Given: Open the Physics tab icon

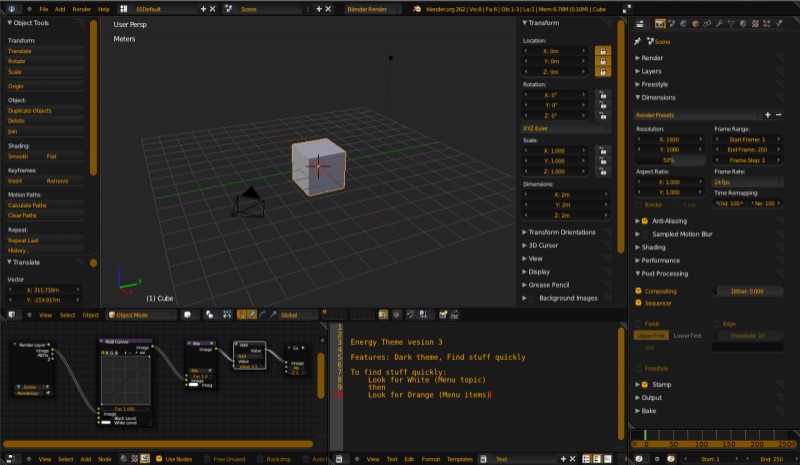Looking at the screenshot, I should 779,23.
